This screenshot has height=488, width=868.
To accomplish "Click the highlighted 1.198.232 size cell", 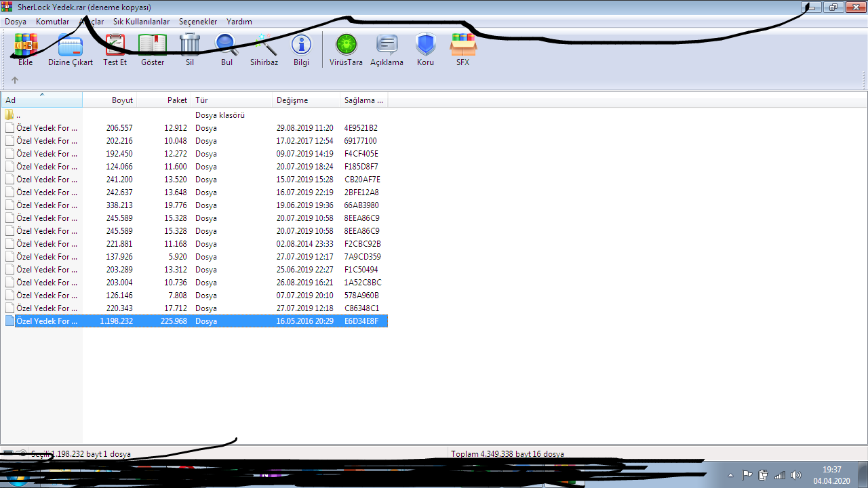I will click(x=117, y=321).
